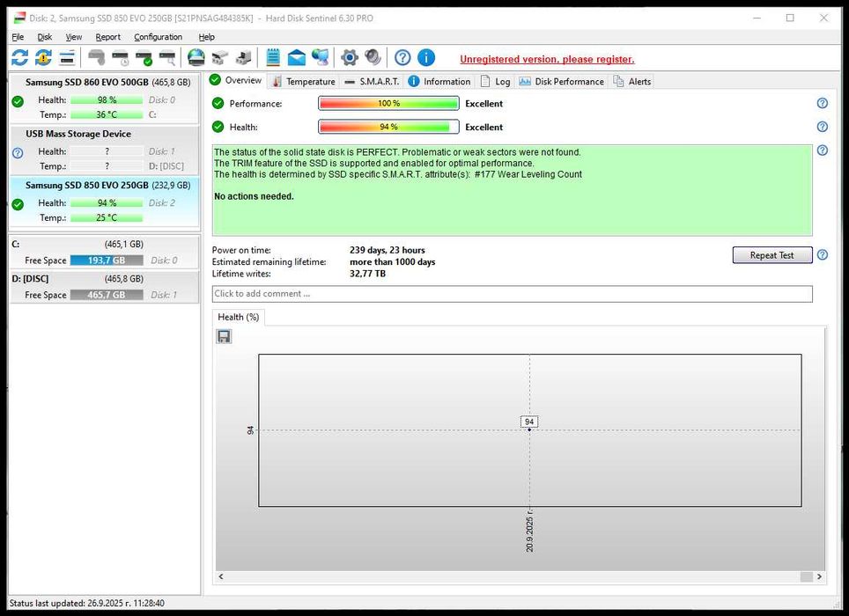Switch to the Log tab

(495, 81)
